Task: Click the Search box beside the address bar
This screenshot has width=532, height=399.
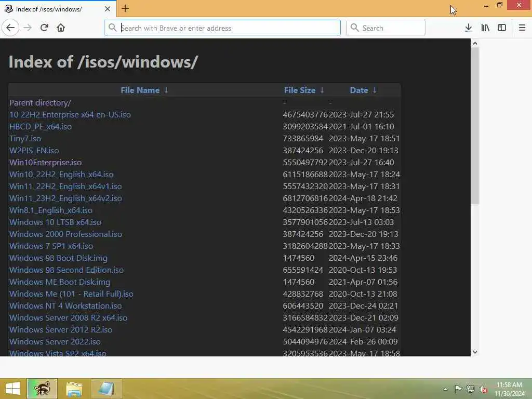Action: [x=385, y=28]
